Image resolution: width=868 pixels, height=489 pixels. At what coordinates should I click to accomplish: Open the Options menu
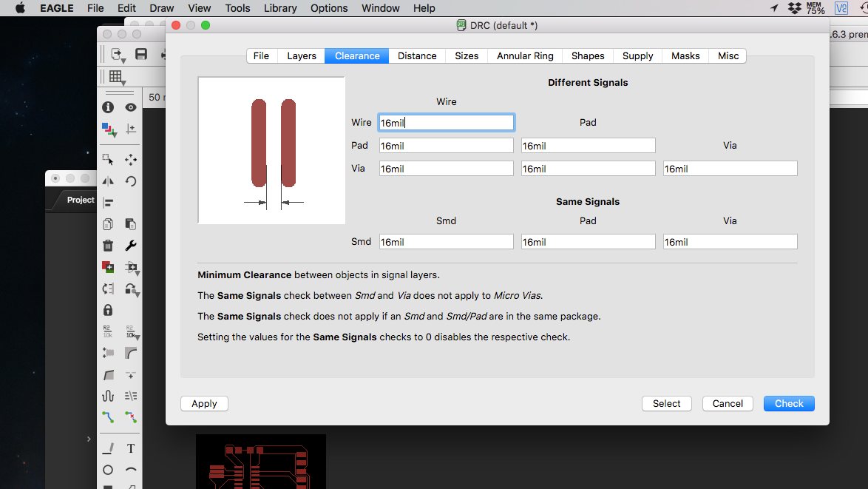(329, 8)
